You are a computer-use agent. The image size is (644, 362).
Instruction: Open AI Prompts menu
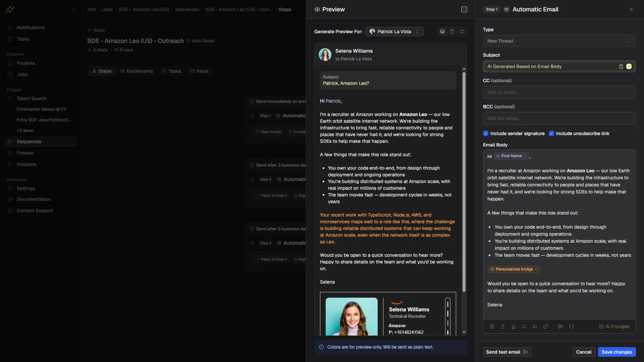click(x=614, y=326)
